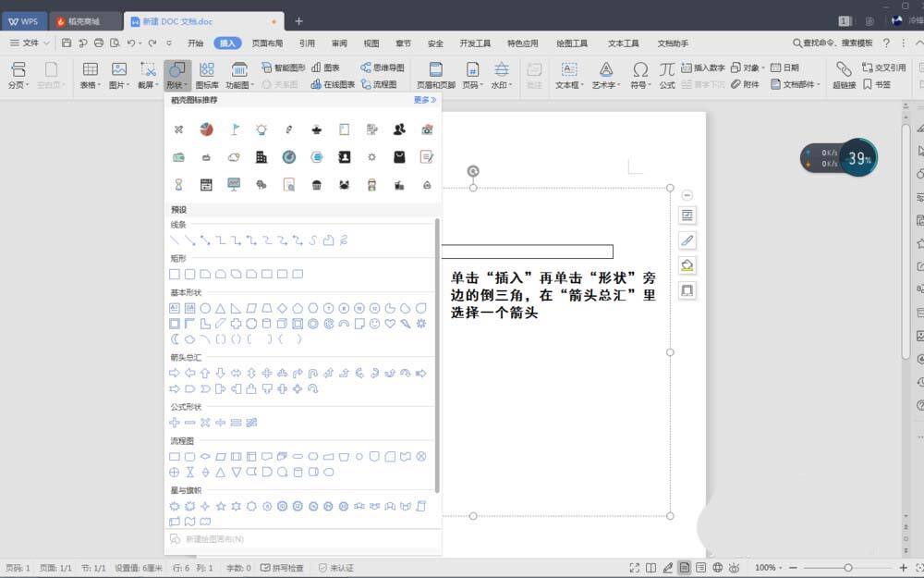924x578 pixels.
Task: Insert a 思维导图 mind map
Action: point(381,67)
